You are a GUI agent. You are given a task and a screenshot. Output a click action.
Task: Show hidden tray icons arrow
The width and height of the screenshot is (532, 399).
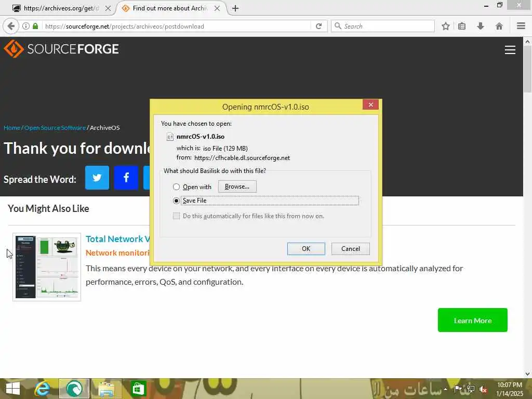pyautogui.click(x=445, y=389)
